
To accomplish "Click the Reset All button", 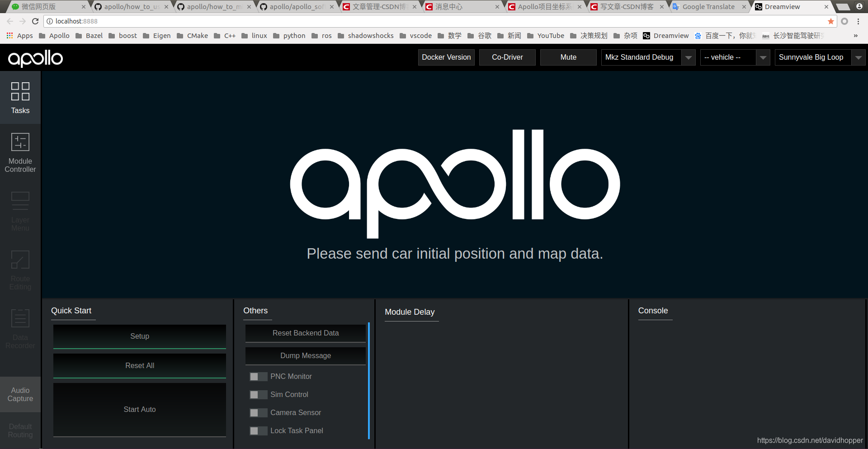I will click(x=140, y=366).
